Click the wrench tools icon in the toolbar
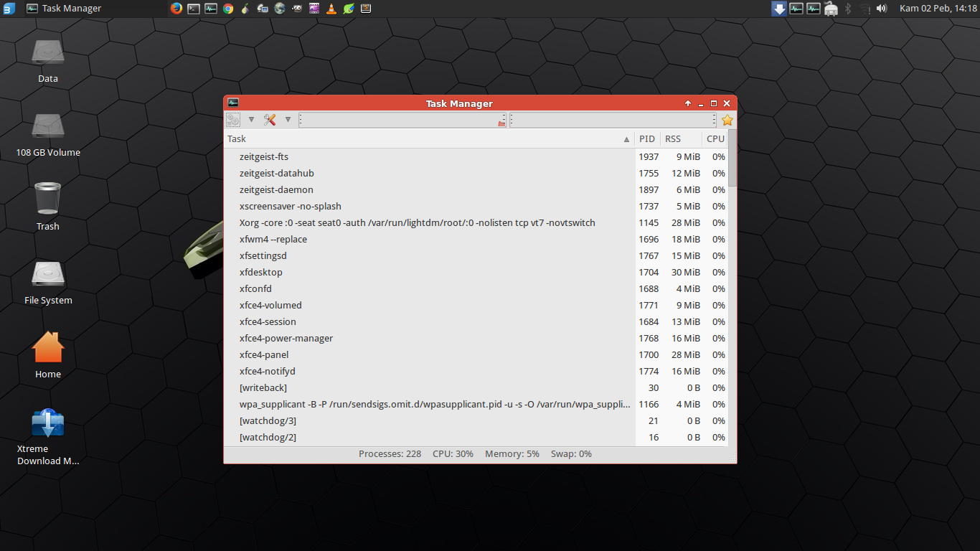 click(269, 119)
